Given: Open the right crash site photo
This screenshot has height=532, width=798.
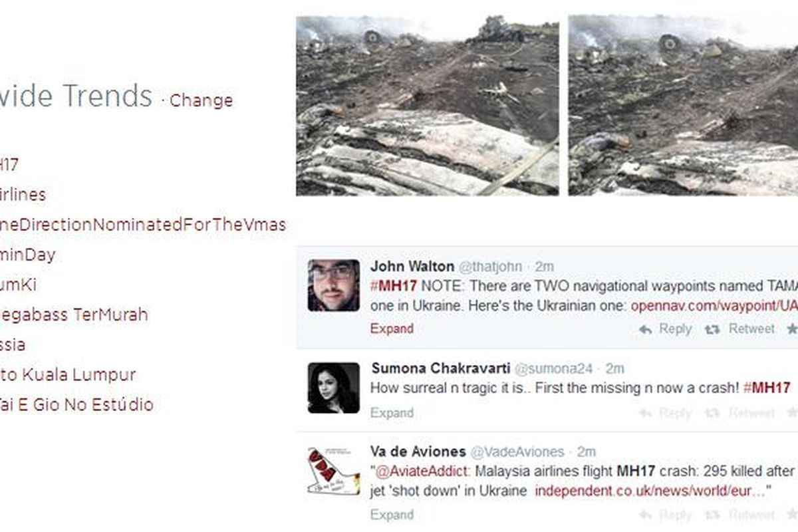Looking at the screenshot, I should tap(683, 105).
